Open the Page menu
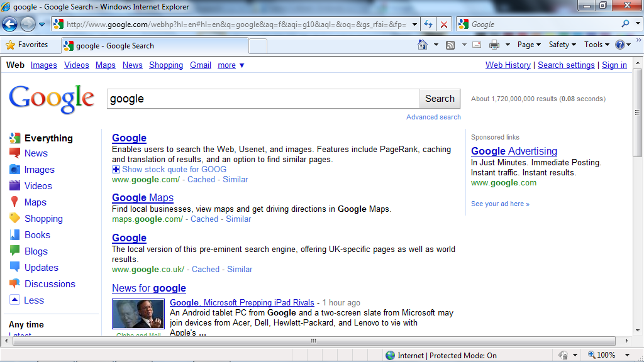Screen dimensions: 644x362 pos(528,45)
